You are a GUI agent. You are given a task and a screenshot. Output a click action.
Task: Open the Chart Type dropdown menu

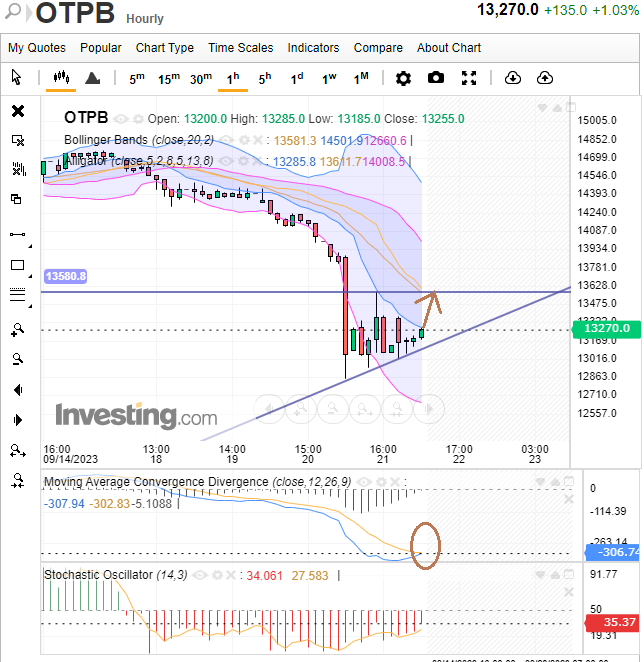tap(165, 48)
